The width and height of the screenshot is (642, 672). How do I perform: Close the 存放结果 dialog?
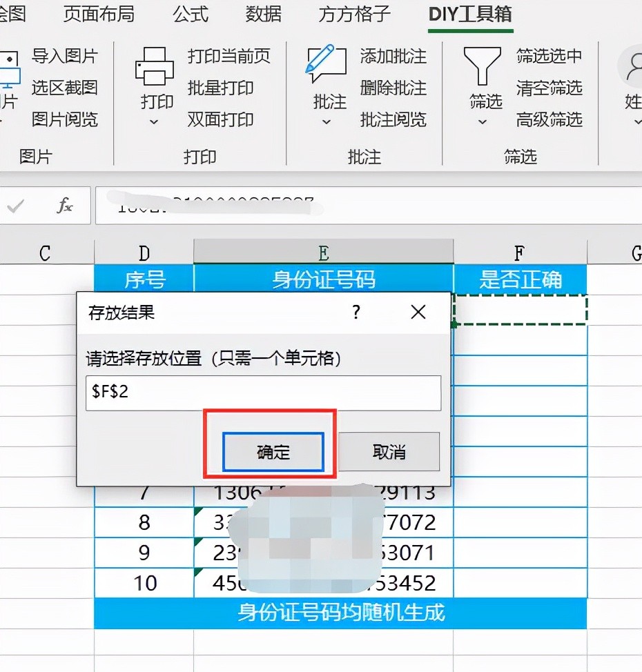[418, 313]
